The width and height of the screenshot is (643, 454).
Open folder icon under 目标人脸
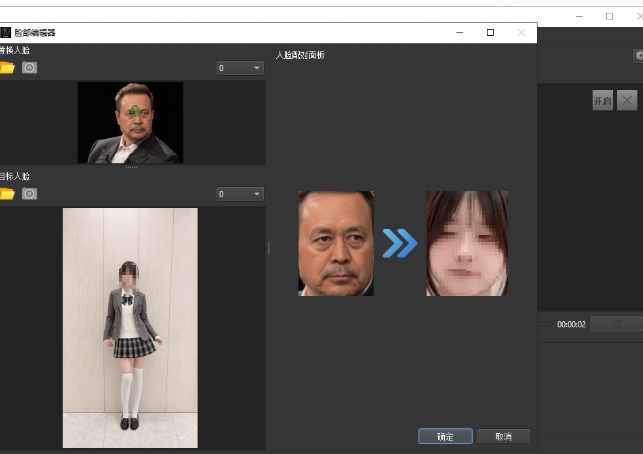[7, 194]
